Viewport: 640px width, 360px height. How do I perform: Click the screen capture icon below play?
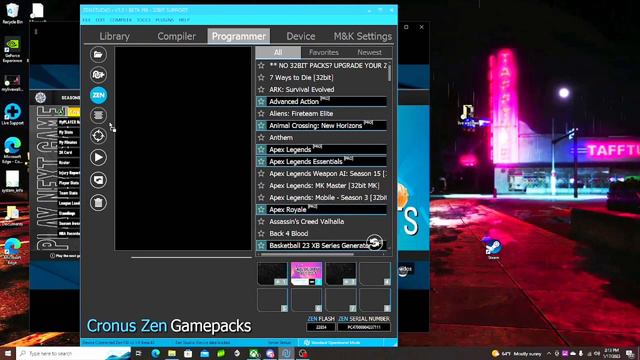tap(98, 180)
